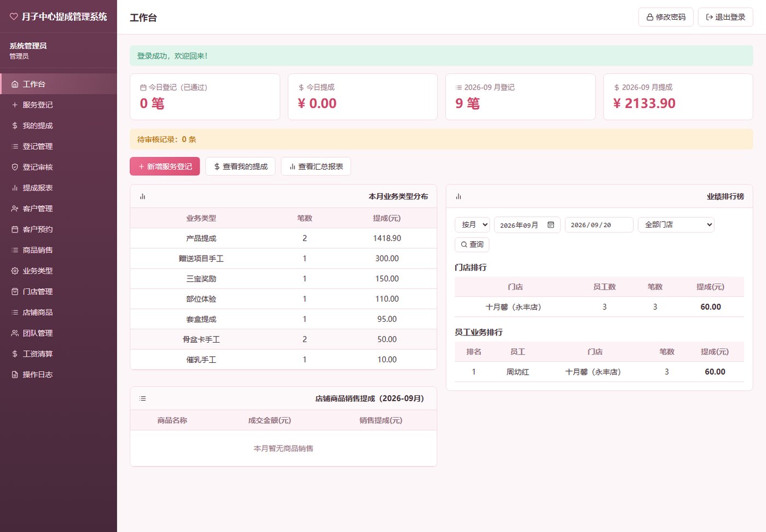
Task: Open 商品销售 in the sidebar
Action: tap(59, 250)
